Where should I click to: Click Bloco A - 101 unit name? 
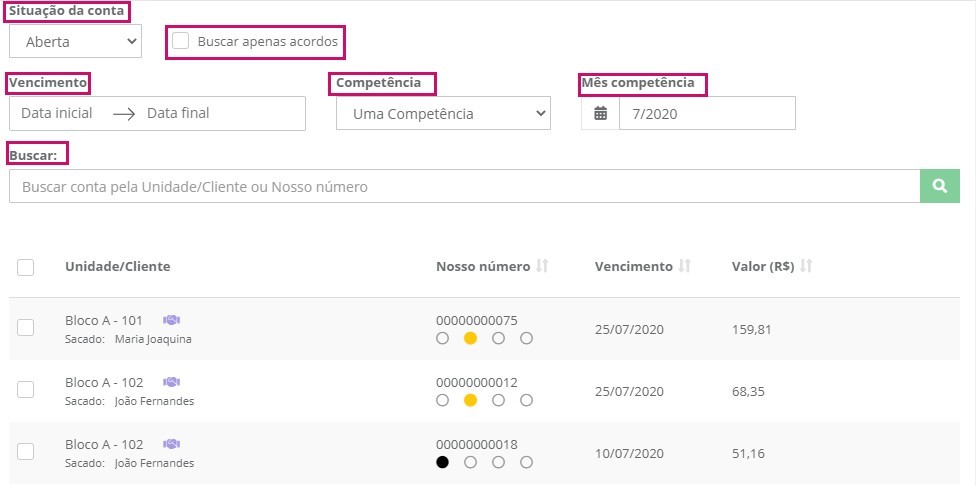tap(104, 320)
